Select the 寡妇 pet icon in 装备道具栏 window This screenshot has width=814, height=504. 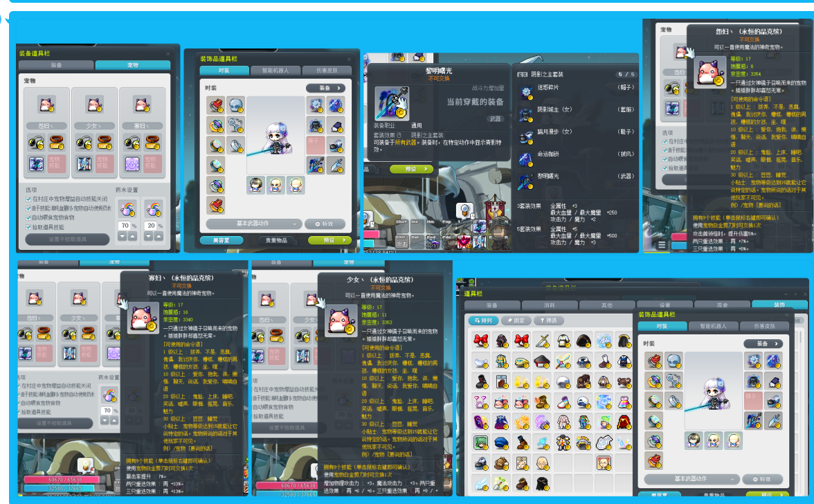142,105
